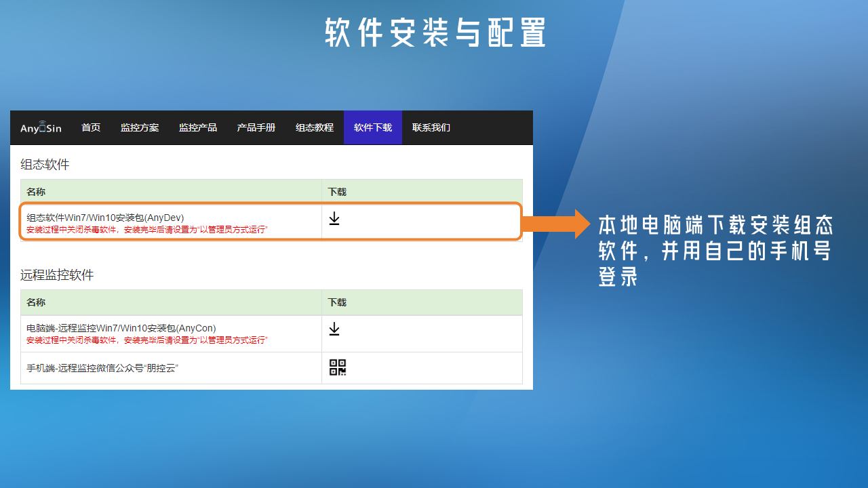Click the 组态软件Win7/Win10安装包(AnyDev) name
The width and height of the screenshot is (868, 488).
[x=105, y=218]
